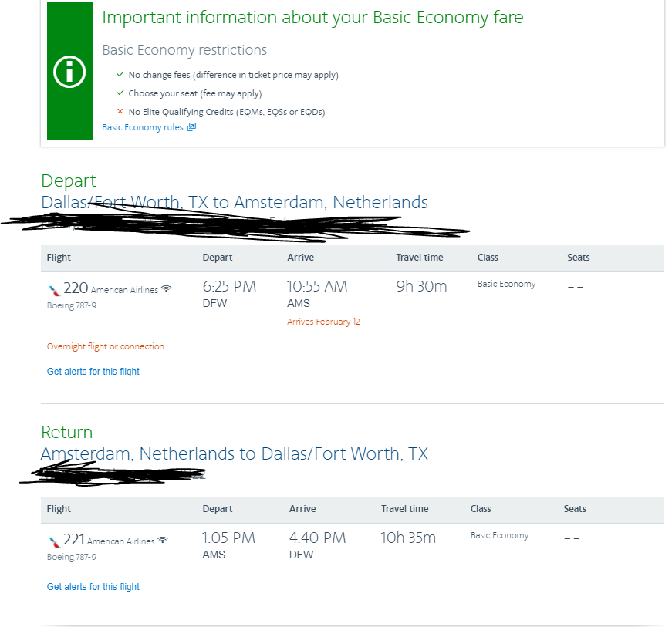Select flight number 220
672x627 pixels.
(76, 288)
